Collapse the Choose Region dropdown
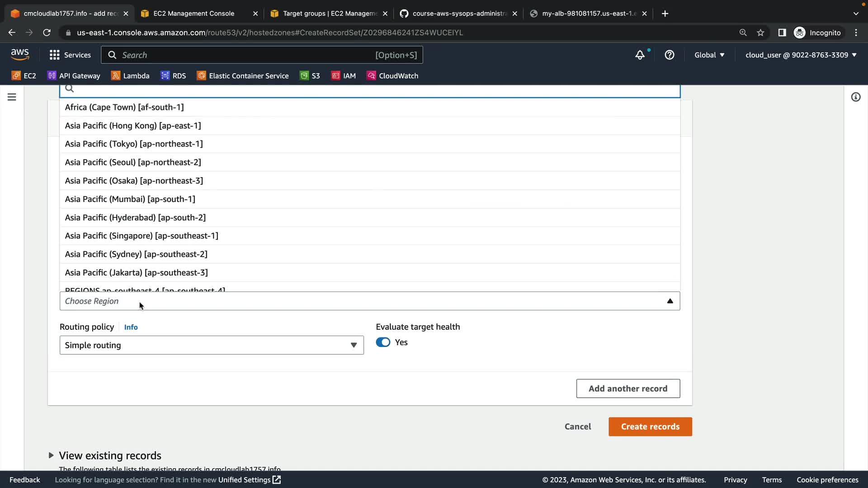 pos(670,301)
